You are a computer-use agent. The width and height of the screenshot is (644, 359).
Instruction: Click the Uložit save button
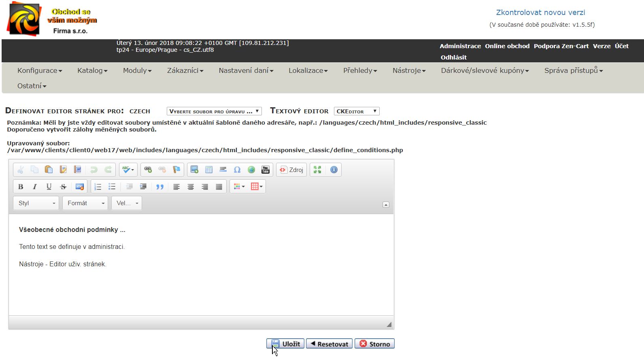tap(285, 344)
